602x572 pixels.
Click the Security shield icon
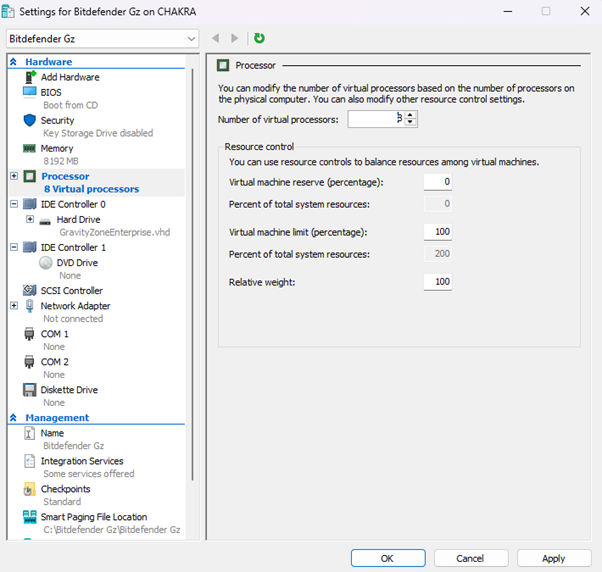coord(29,120)
